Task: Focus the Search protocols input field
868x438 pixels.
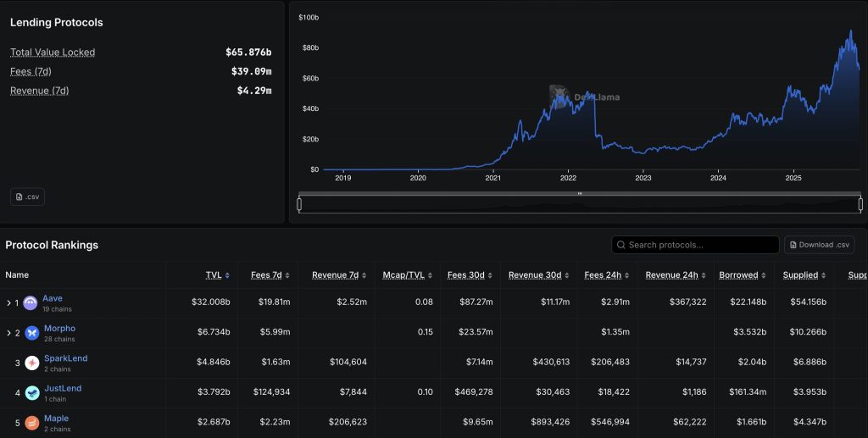Action: (x=699, y=245)
